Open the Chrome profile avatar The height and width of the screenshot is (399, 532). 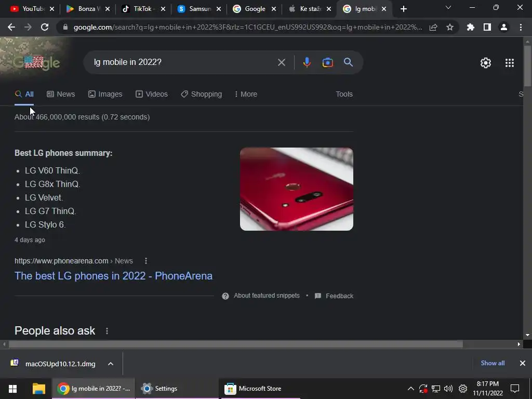pyautogui.click(x=504, y=27)
